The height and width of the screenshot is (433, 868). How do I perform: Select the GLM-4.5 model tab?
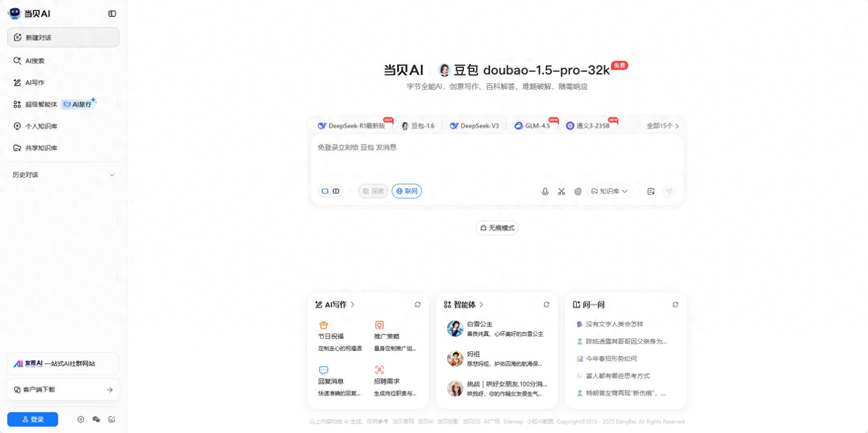pos(533,126)
